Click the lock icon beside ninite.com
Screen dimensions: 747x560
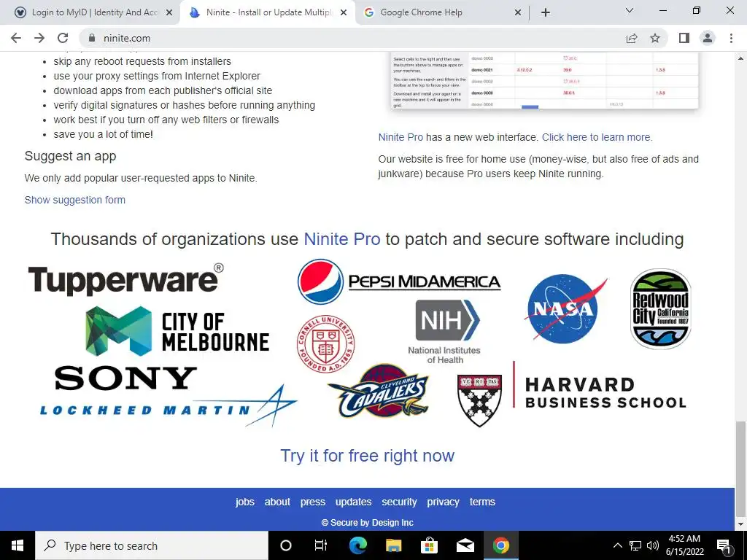(93, 38)
